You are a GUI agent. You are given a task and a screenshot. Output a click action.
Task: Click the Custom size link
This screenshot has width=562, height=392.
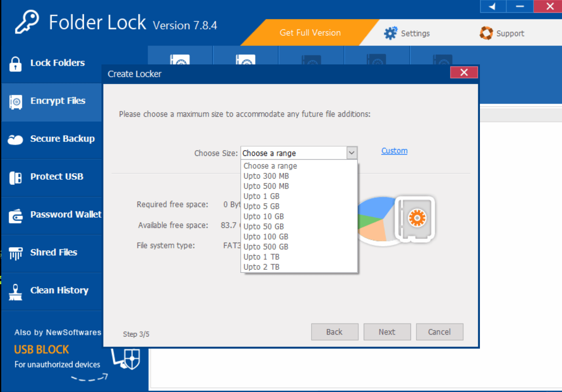(394, 151)
